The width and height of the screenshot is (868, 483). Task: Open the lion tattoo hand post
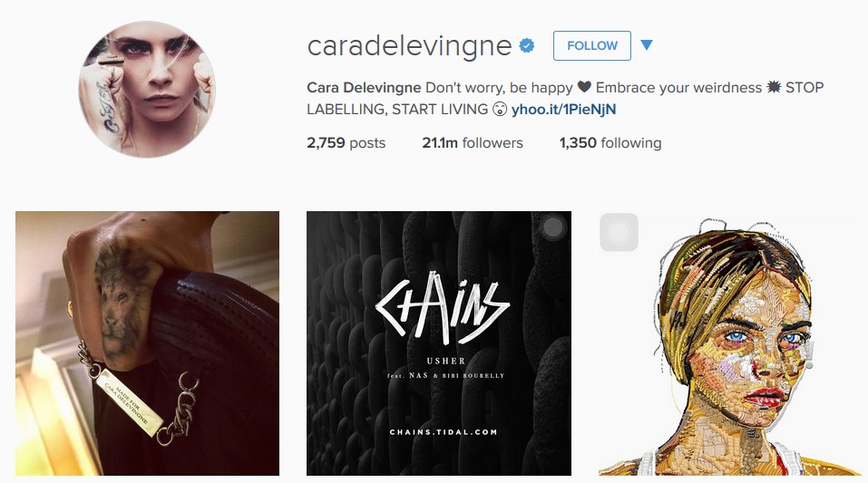pyautogui.click(x=147, y=343)
